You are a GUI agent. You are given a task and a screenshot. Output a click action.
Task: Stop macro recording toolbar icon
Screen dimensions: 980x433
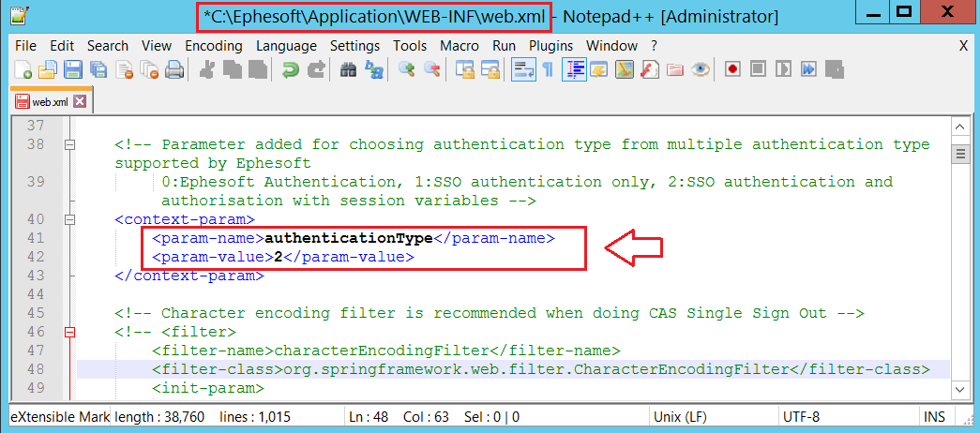click(x=758, y=68)
